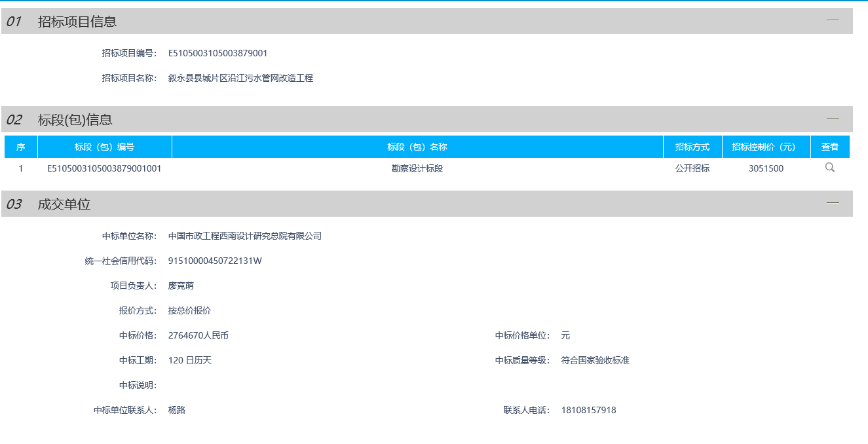Click the 公开招标 cell in the table

(x=692, y=168)
